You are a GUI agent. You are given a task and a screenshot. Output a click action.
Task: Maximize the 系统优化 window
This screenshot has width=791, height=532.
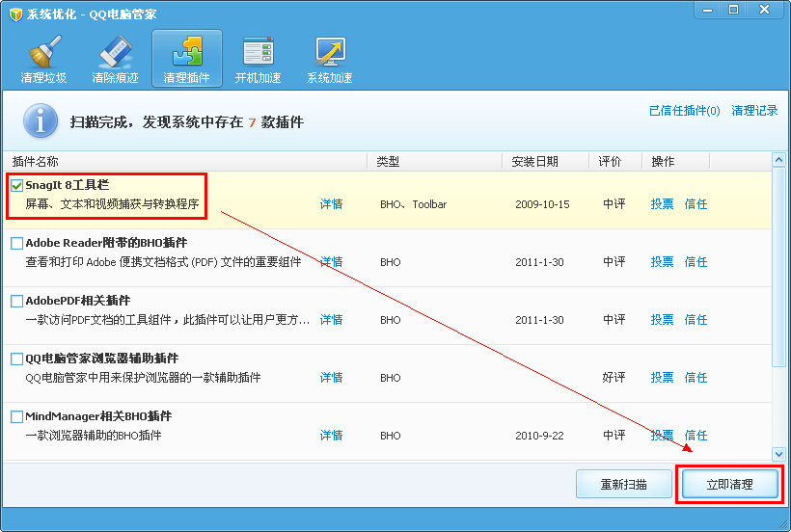coord(734,10)
